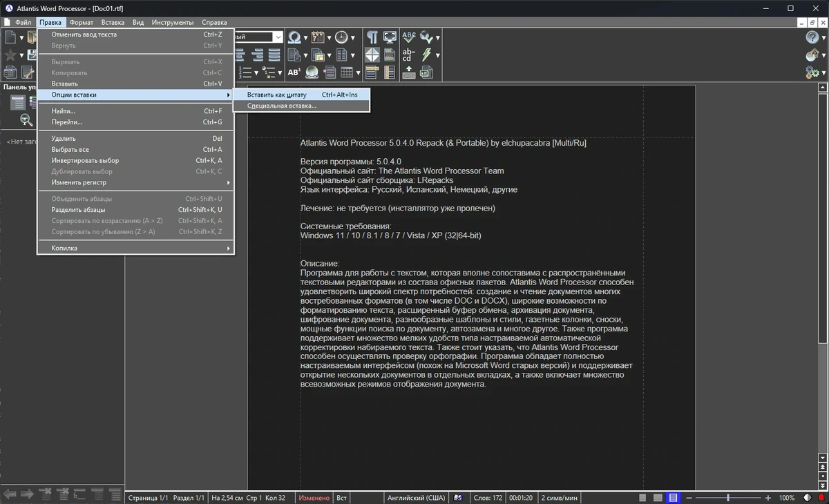Click the highlighted diamond page icon

372,55
